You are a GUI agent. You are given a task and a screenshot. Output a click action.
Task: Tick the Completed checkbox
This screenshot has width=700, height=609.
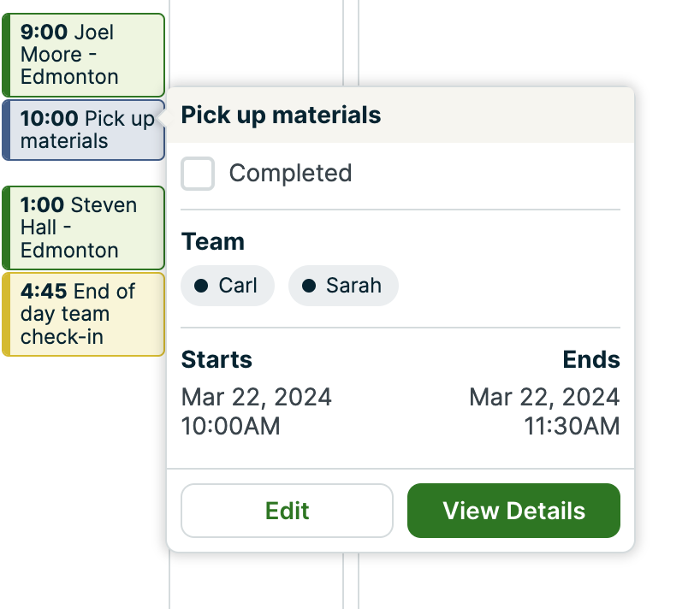coord(198,174)
